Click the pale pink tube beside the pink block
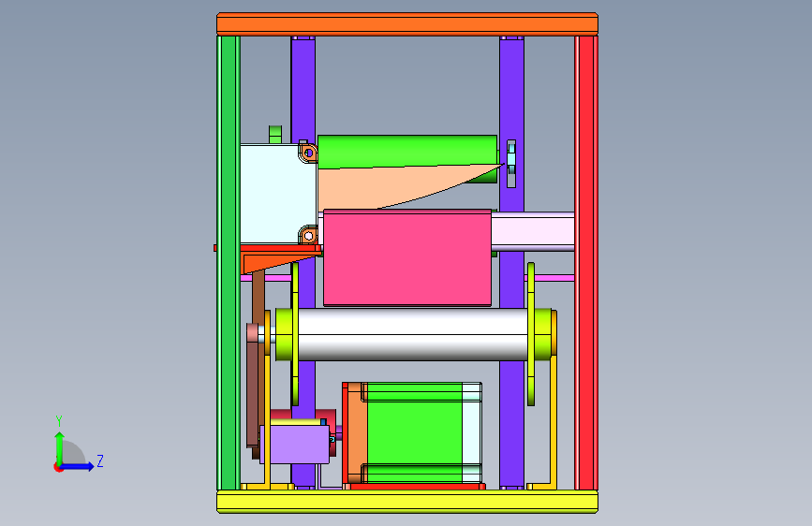This screenshot has width=812, height=526. [532, 231]
